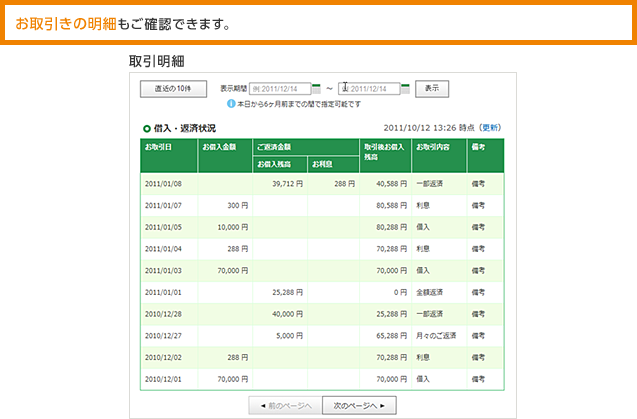Viewport: 637px width, 419px height.
Task: Select the お取引日 column header
Action: [x=169, y=156]
